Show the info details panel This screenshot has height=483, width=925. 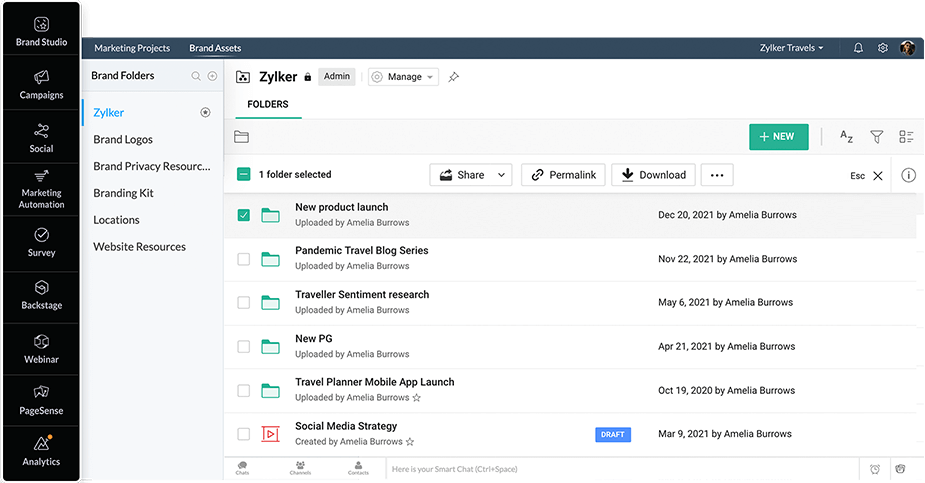(x=908, y=175)
